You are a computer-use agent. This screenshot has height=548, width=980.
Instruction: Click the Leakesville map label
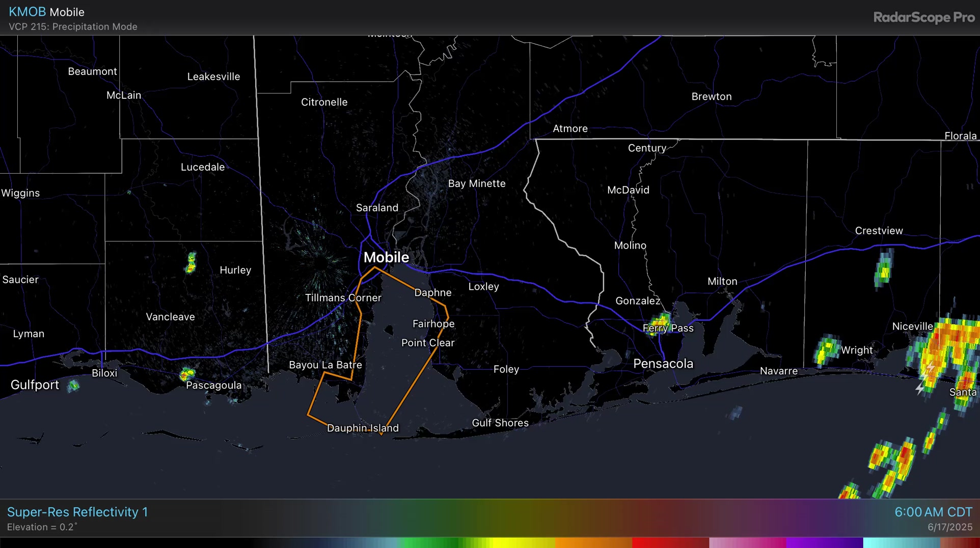pyautogui.click(x=214, y=77)
